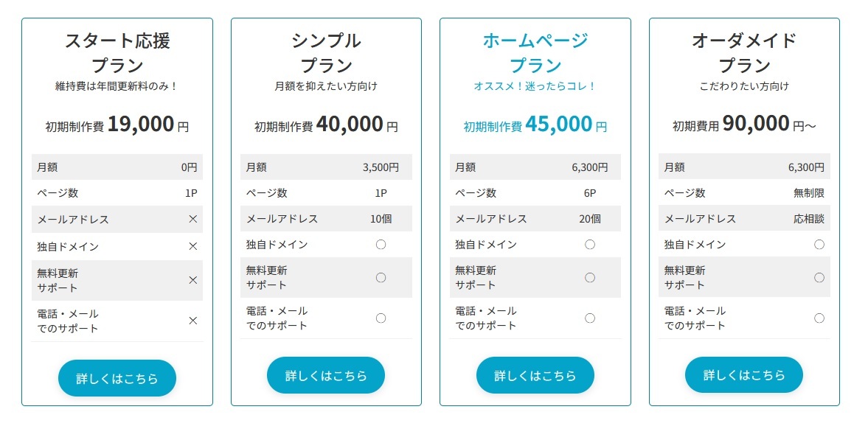Click the 月額 3,500円 row in シンプルプラン
The height and width of the screenshot is (426, 868).
[x=326, y=167]
